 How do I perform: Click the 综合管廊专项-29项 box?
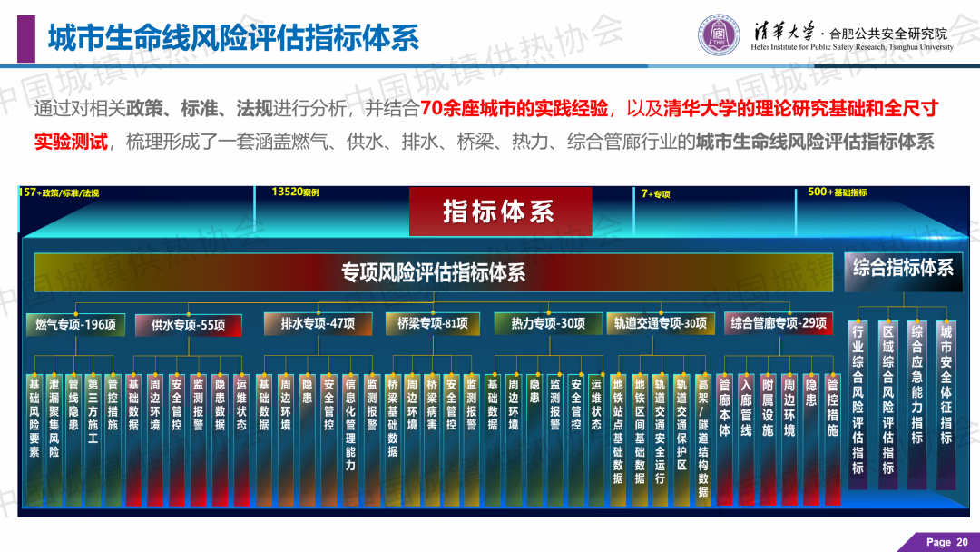pyautogui.click(x=778, y=323)
